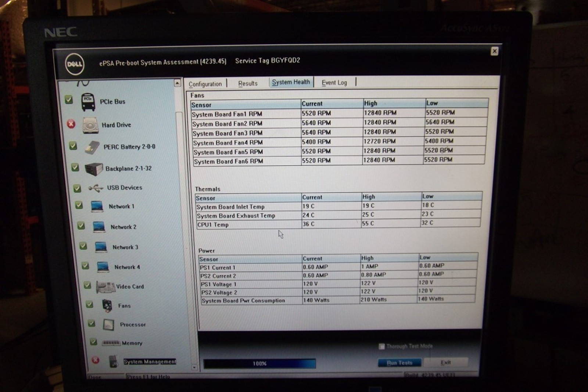Click the Network 2 laptop icon
The width and height of the screenshot is (588, 392).
coord(99,227)
